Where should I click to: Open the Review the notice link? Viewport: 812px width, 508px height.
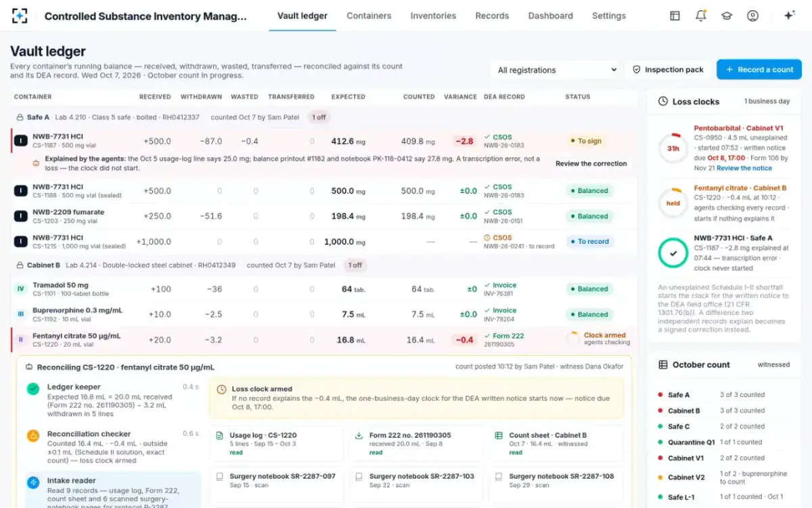(744, 168)
